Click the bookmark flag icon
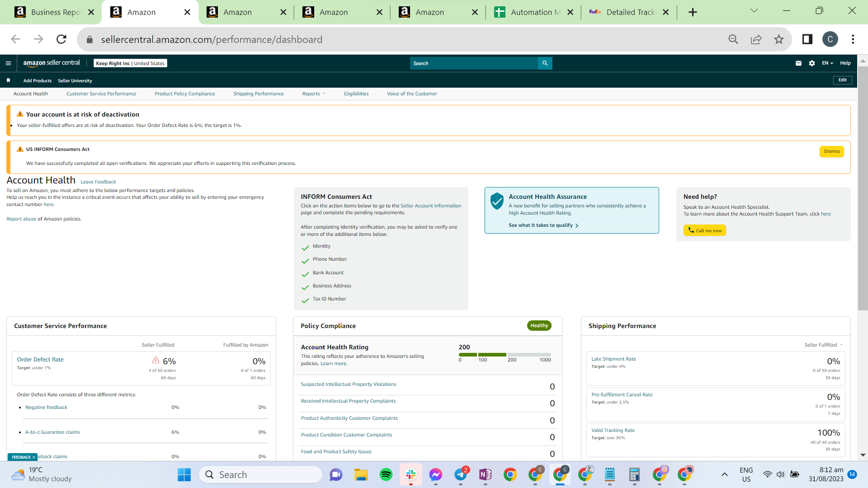Image resolution: width=868 pixels, height=488 pixels. coord(8,80)
